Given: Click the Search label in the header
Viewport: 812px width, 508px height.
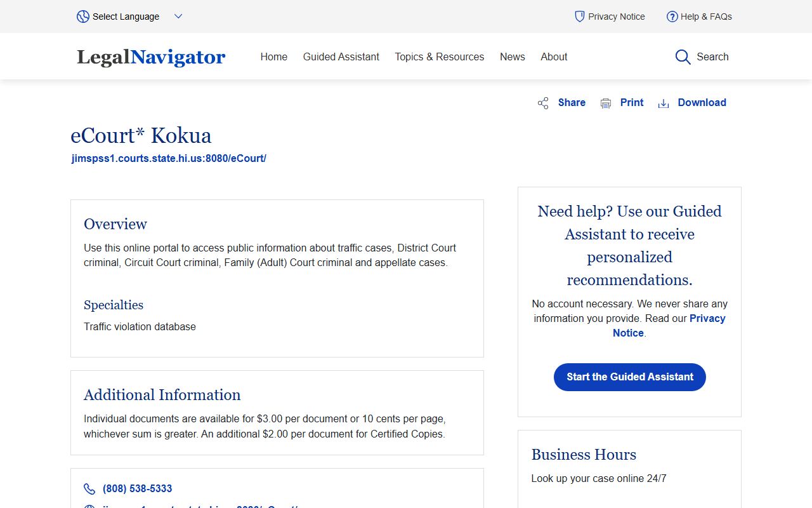Looking at the screenshot, I should (712, 57).
